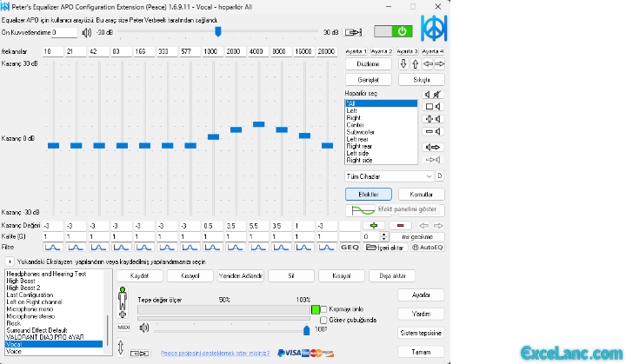This screenshot has height=364, width=626.
Task: Expand the saved configurations selector arrow
Action: [9, 261]
